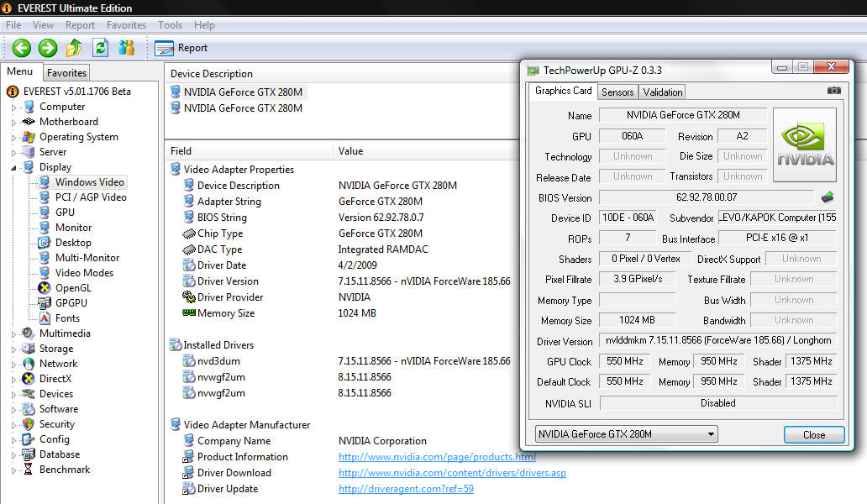Open the Report menu
The image size is (867, 504).
pos(80,25)
